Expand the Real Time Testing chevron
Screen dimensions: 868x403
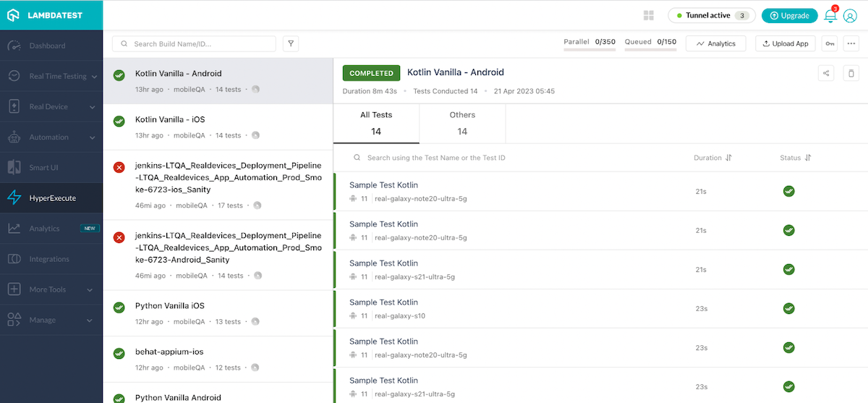click(93, 77)
